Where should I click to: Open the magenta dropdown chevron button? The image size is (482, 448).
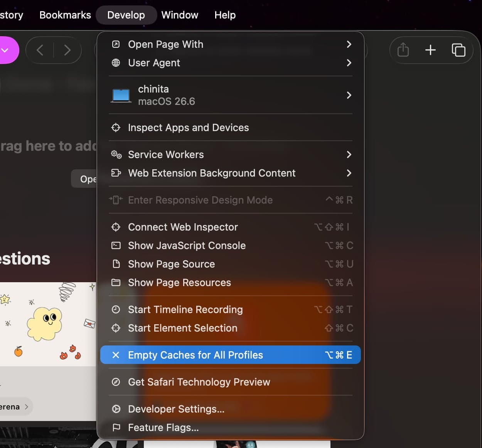[x=5, y=50]
